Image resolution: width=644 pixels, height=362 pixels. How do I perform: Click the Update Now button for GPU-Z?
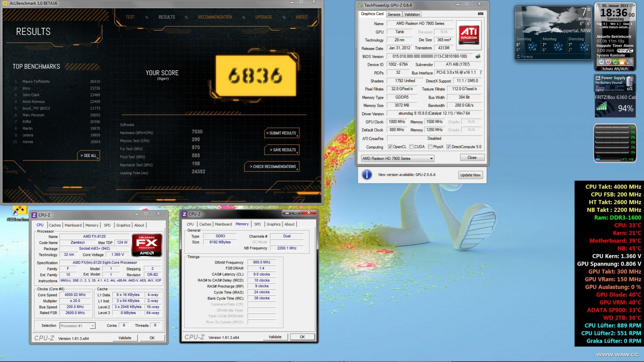470,175
